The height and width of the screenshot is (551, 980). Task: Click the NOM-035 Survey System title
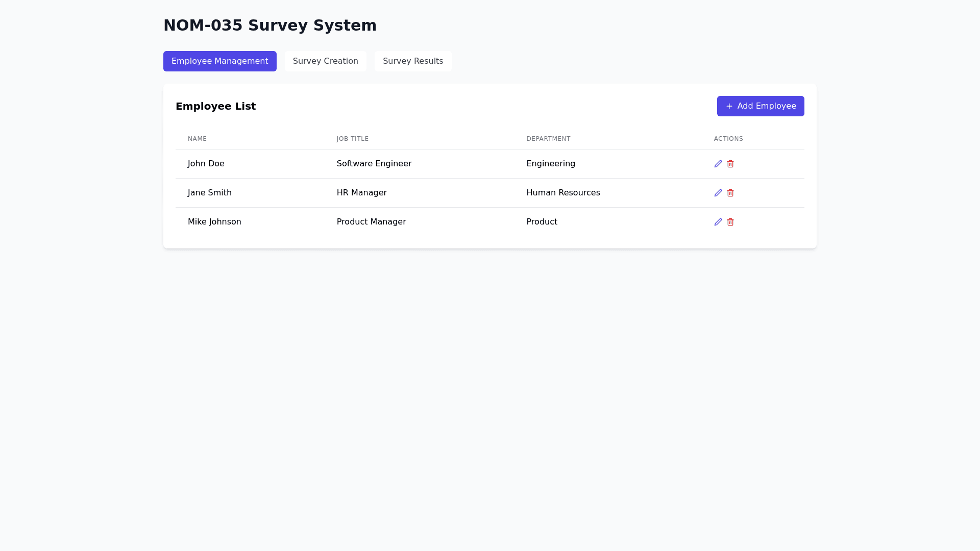[269, 26]
